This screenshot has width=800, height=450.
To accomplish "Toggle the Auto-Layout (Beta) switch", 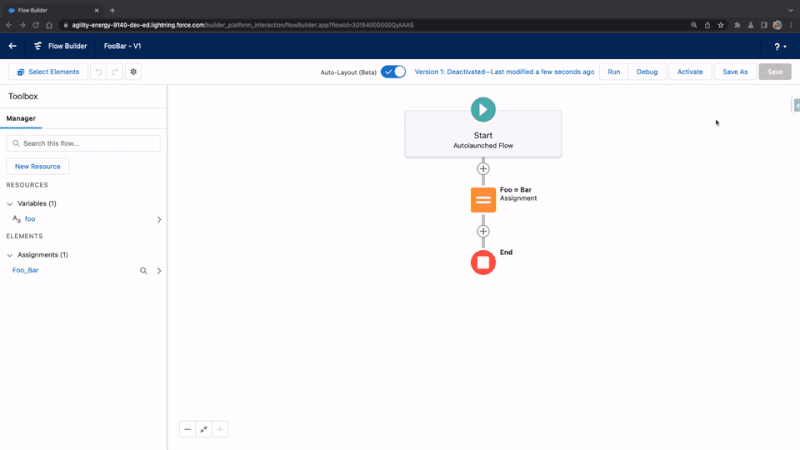I will click(x=393, y=72).
